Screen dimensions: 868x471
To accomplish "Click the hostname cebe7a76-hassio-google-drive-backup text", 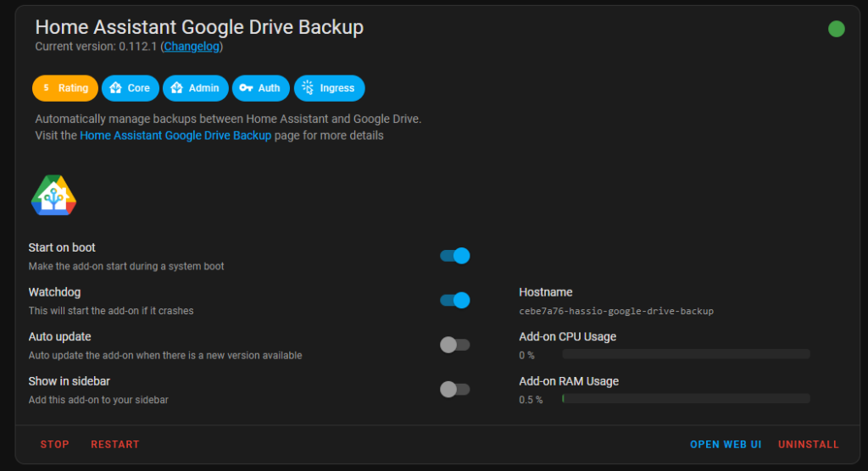I will click(x=616, y=311).
